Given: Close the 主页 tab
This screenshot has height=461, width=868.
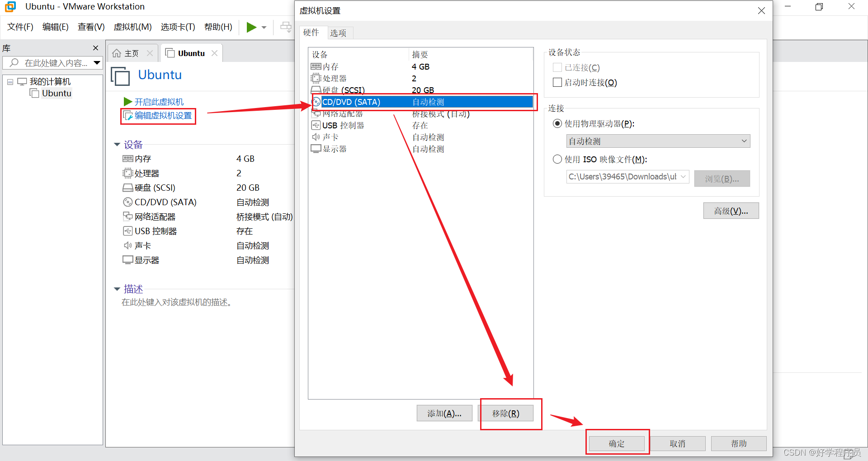Looking at the screenshot, I should [x=150, y=53].
